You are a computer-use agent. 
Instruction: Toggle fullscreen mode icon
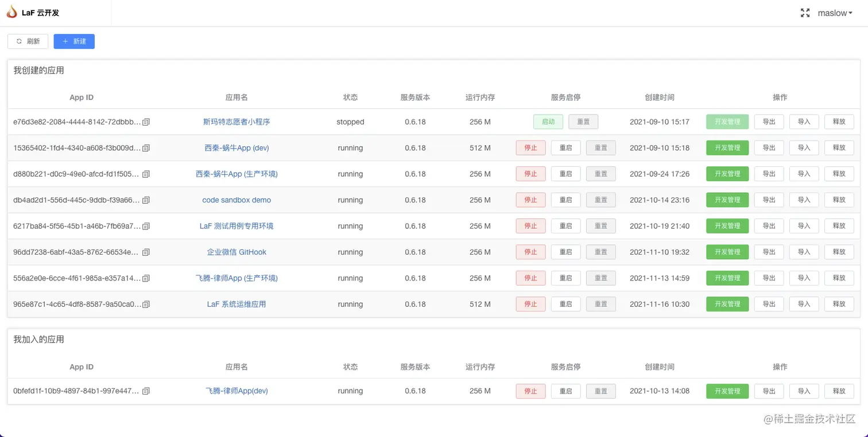click(x=805, y=13)
